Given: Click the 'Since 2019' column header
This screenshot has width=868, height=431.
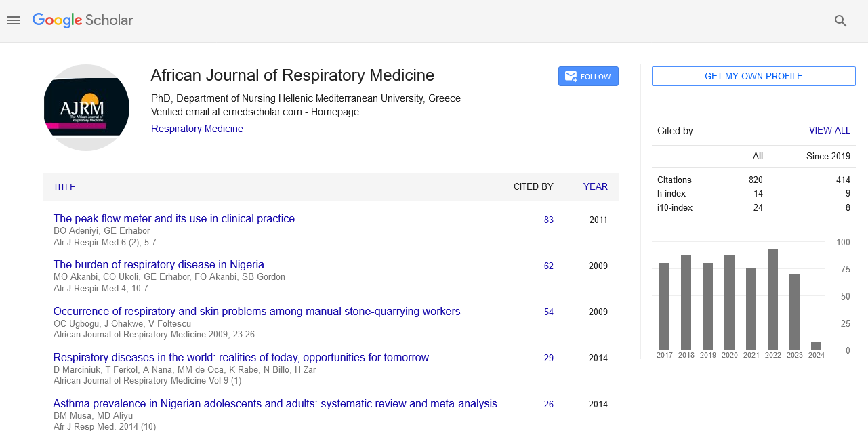Looking at the screenshot, I should (828, 156).
